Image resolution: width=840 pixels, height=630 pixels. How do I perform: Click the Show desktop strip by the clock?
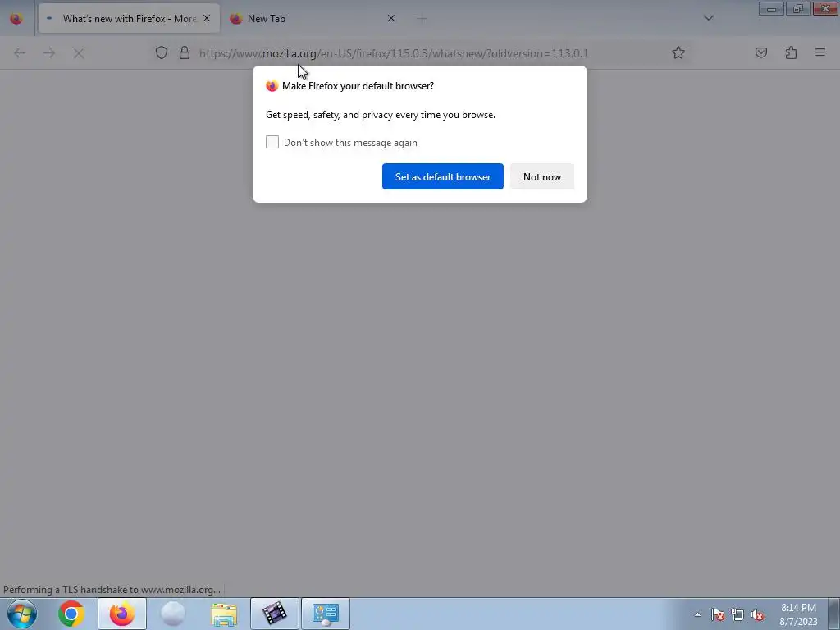[834, 614]
